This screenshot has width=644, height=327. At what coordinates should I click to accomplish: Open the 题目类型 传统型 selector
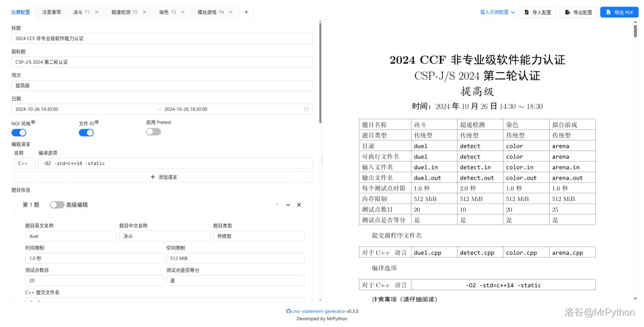click(259, 236)
